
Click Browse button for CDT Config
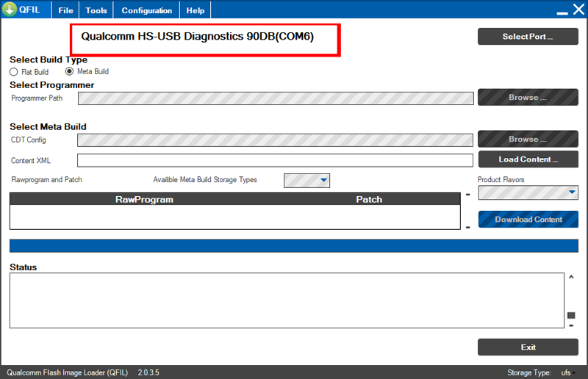tap(528, 139)
